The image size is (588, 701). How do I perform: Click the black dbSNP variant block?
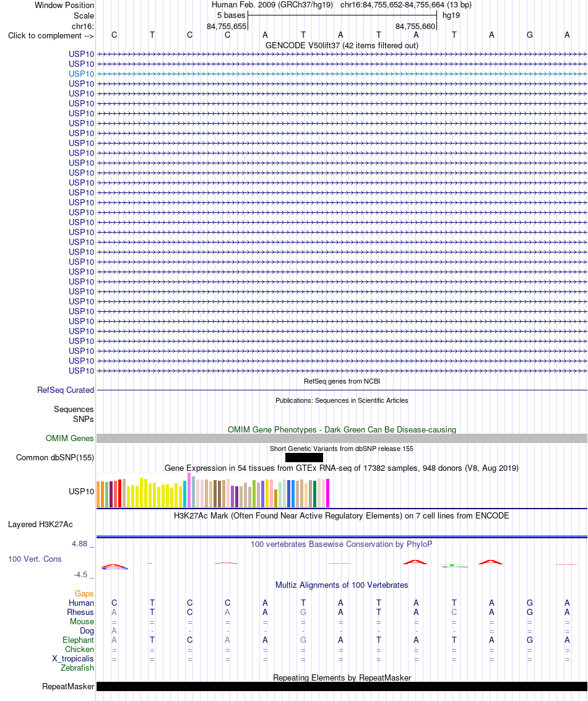coord(304,457)
